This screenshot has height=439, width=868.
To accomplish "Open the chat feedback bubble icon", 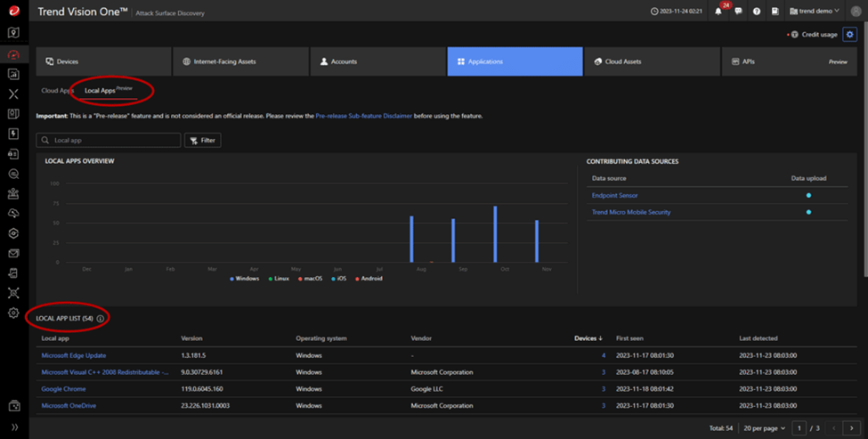I will pyautogui.click(x=738, y=11).
